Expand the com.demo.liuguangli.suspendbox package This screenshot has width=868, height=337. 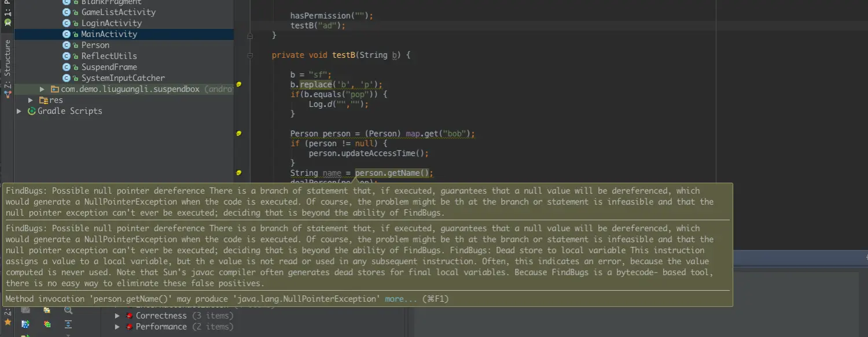(x=42, y=89)
